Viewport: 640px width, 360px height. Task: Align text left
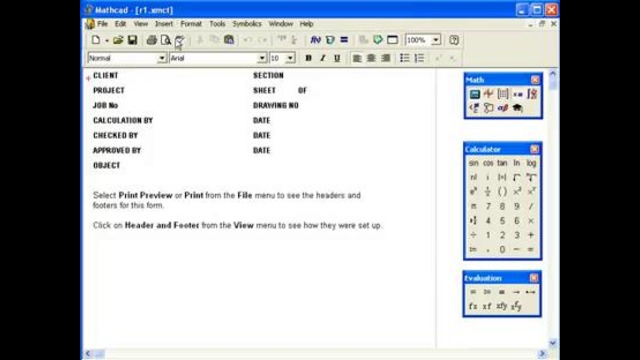coord(357,58)
